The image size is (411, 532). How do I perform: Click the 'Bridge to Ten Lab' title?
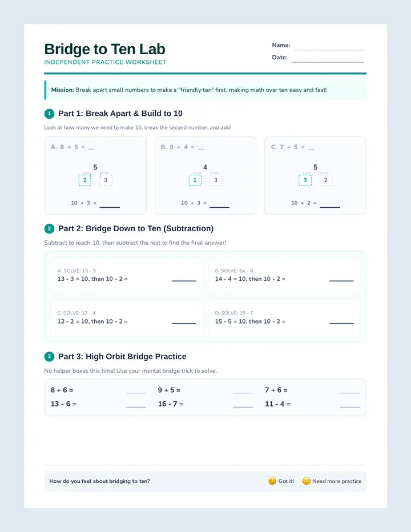[104, 49]
